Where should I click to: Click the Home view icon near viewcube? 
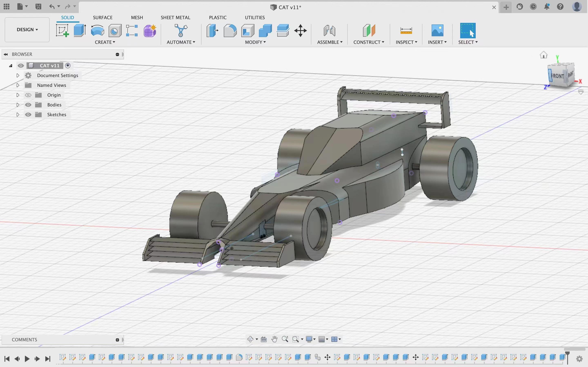tap(543, 55)
